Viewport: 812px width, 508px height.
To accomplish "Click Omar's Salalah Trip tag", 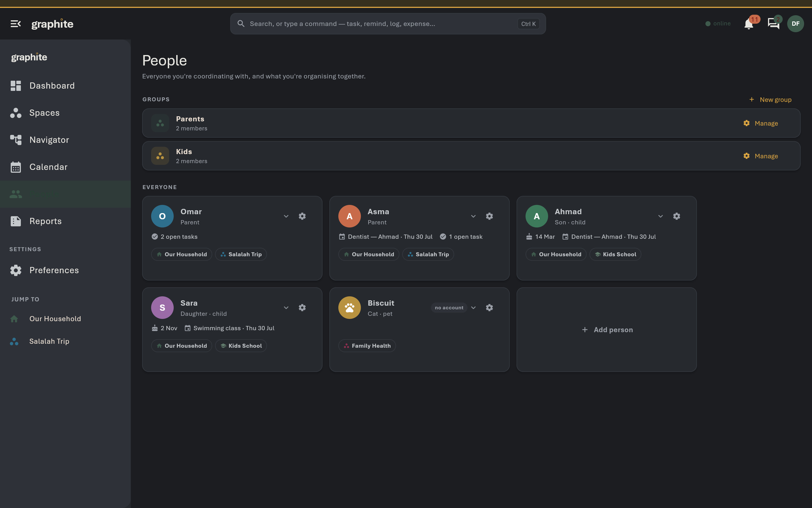I will tap(241, 254).
